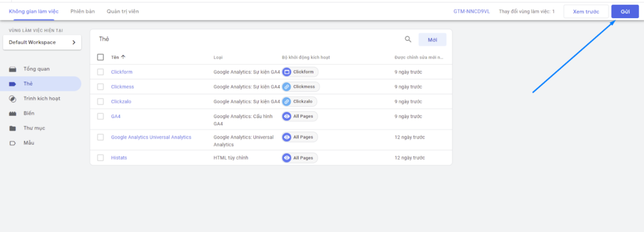Click the Tổng quan overview sidebar icon
644x232 pixels.
pos(13,69)
